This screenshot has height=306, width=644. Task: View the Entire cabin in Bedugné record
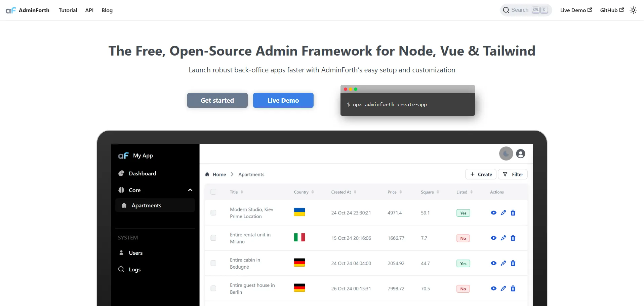[x=493, y=263]
